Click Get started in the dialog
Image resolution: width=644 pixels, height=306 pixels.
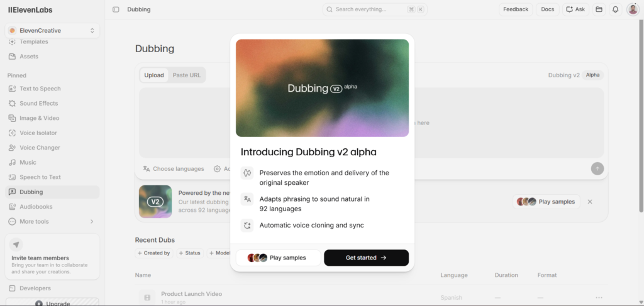(x=367, y=258)
